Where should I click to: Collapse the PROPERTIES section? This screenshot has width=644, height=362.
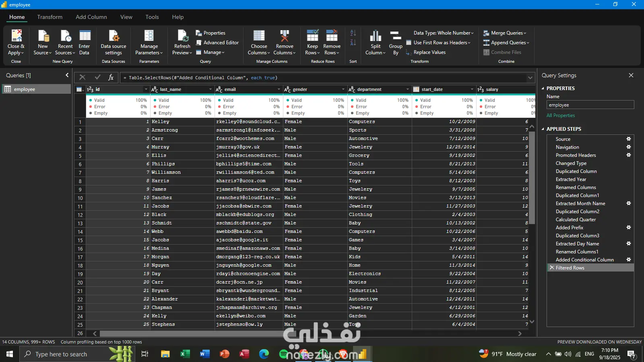pyautogui.click(x=543, y=88)
